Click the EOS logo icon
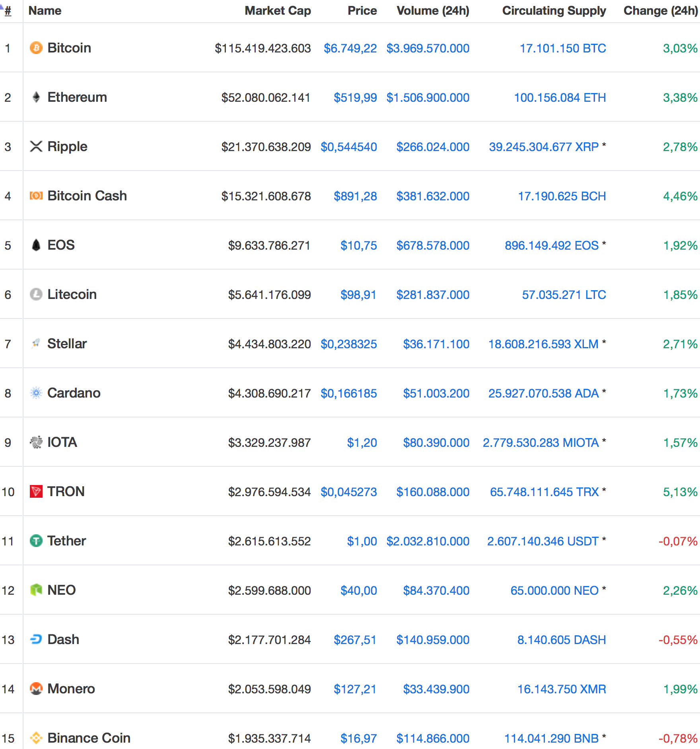 pos(36,245)
